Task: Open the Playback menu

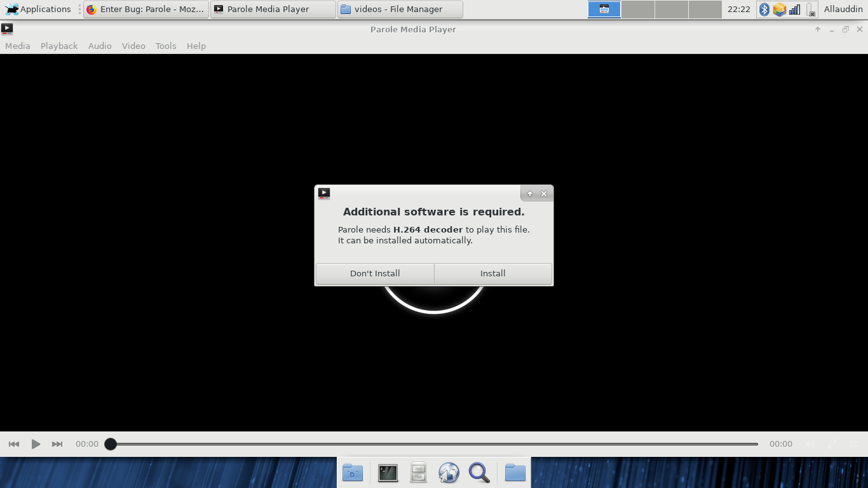Action: pos(59,46)
